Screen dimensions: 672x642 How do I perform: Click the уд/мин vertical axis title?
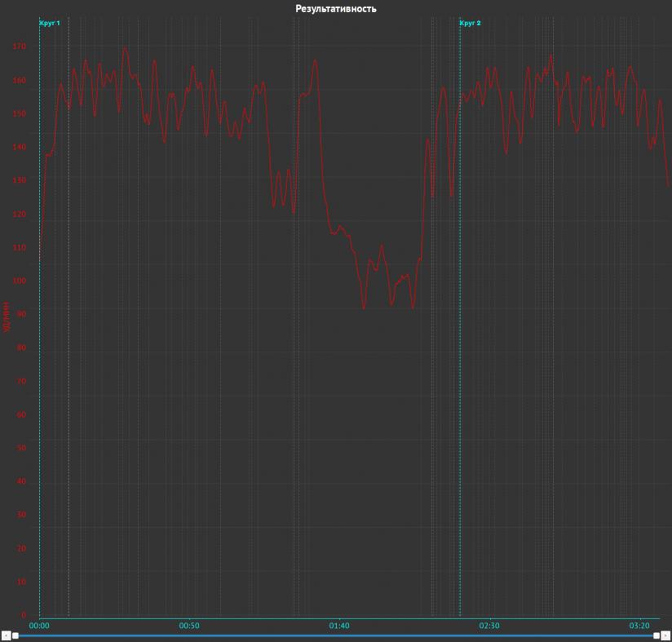coord(7,317)
